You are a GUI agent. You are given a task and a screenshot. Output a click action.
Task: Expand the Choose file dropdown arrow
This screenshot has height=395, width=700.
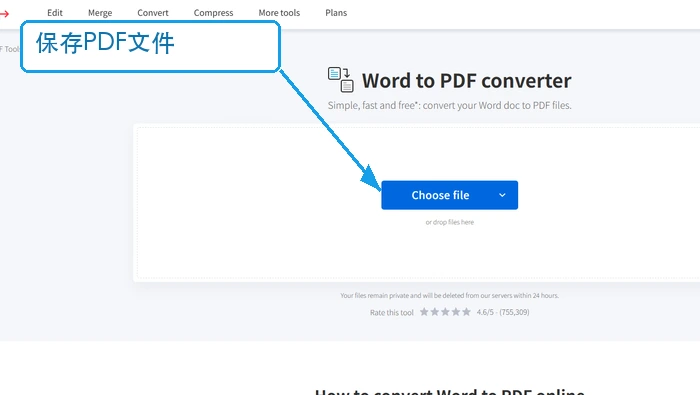click(x=502, y=195)
